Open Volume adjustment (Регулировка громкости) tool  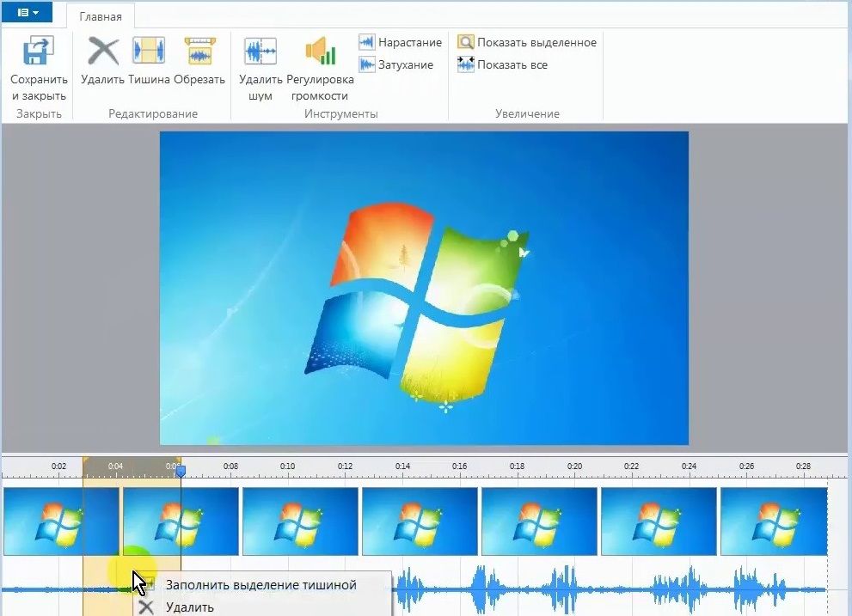(320, 52)
